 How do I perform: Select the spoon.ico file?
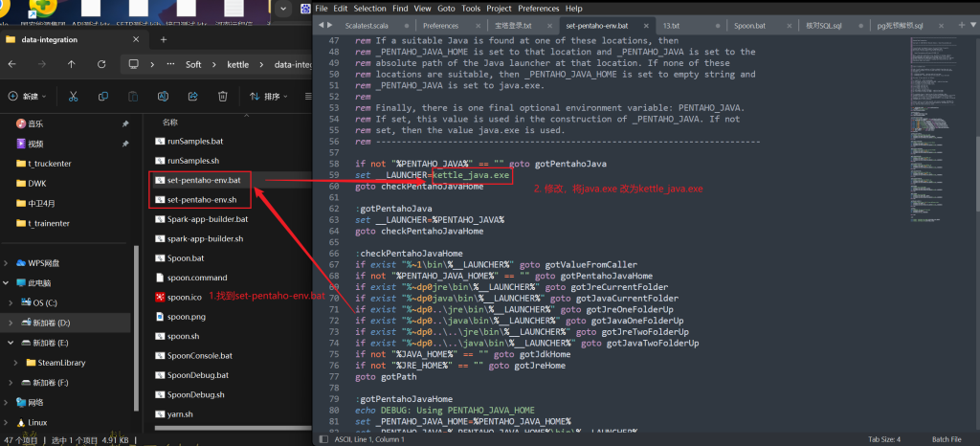pos(184,297)
